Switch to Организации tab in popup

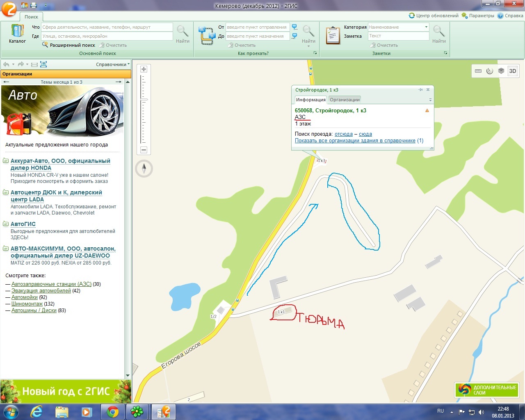coord(345,100)
